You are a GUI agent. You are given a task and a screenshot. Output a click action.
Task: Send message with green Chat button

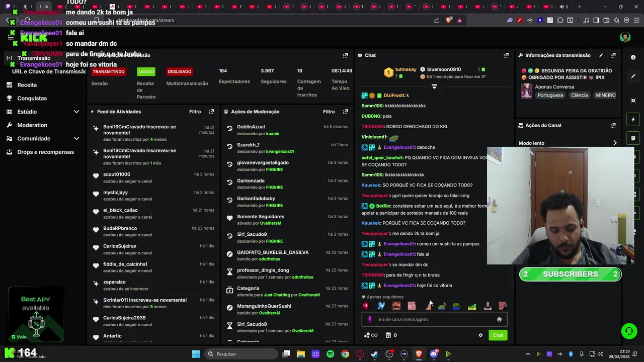pyautogui.click(x=498, y=335)
